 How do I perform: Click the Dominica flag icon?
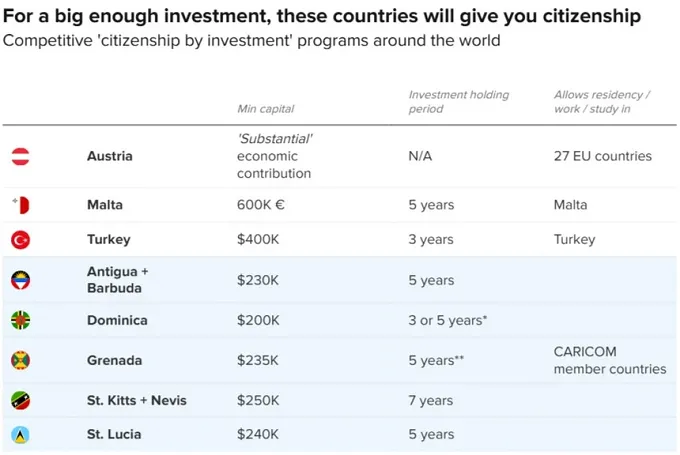coord(20,320)
